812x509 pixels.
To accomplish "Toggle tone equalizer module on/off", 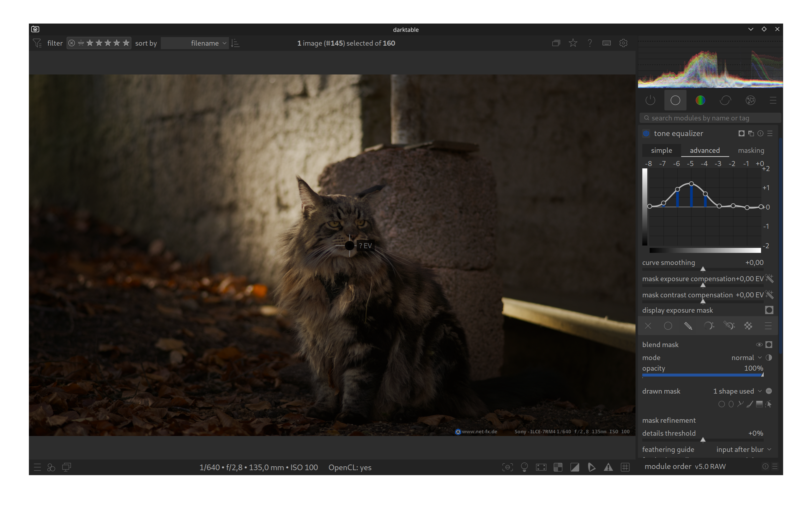I will tap(646, 134).
